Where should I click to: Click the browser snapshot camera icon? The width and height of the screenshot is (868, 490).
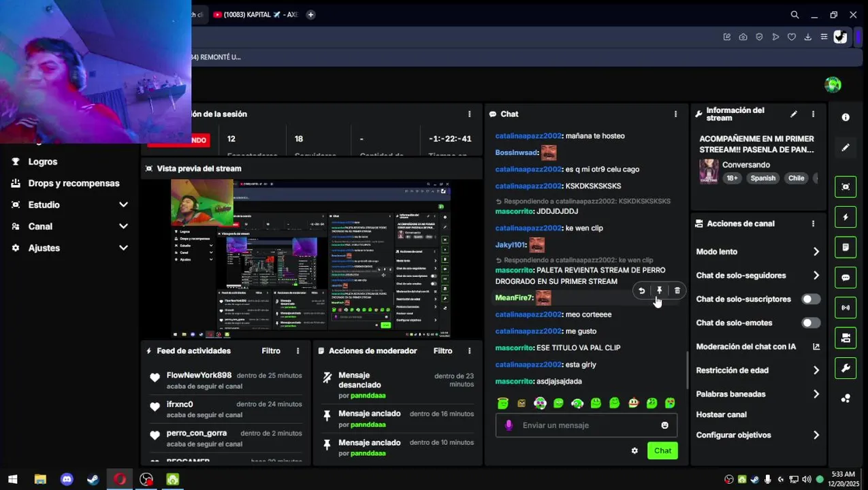743,37
